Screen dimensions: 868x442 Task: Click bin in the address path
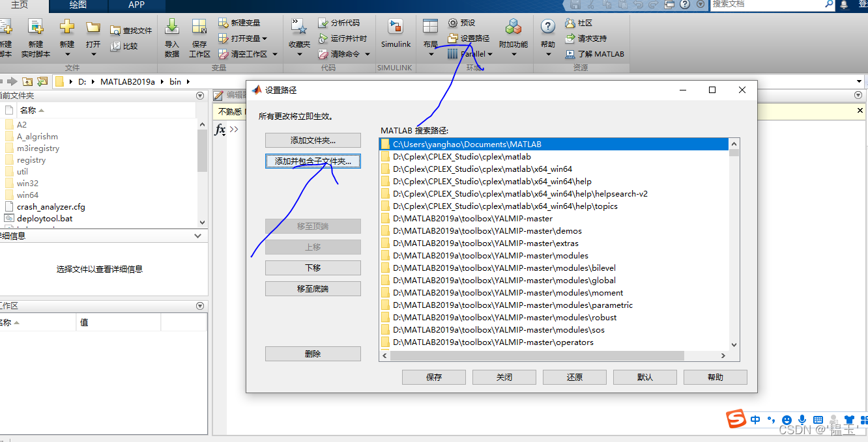click(x=175, y=81)
